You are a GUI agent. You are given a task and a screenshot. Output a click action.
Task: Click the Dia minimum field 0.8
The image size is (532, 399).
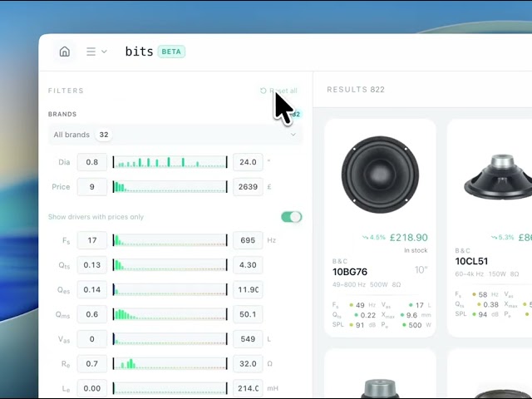(92, 162)
